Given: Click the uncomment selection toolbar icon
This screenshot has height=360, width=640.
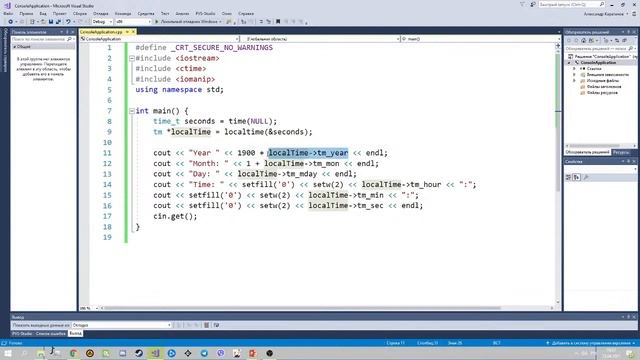Looking at the screenshot, I should click(x=269, y=22).
